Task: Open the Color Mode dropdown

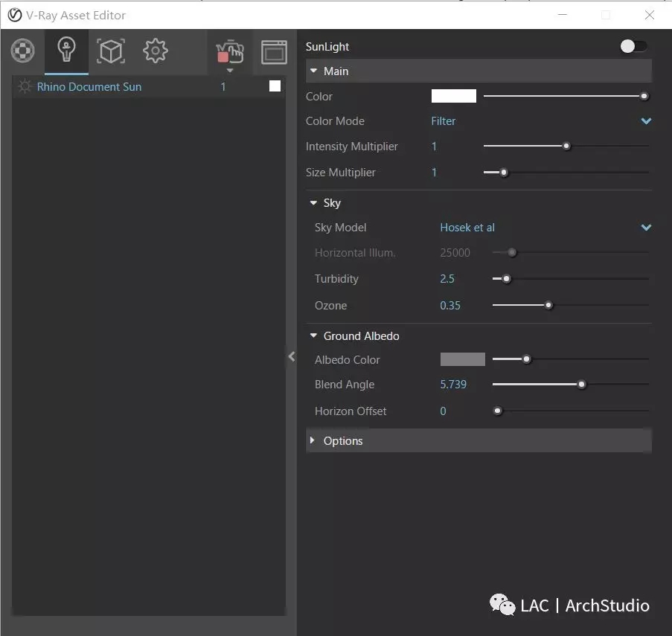Action: coord(541,121)
